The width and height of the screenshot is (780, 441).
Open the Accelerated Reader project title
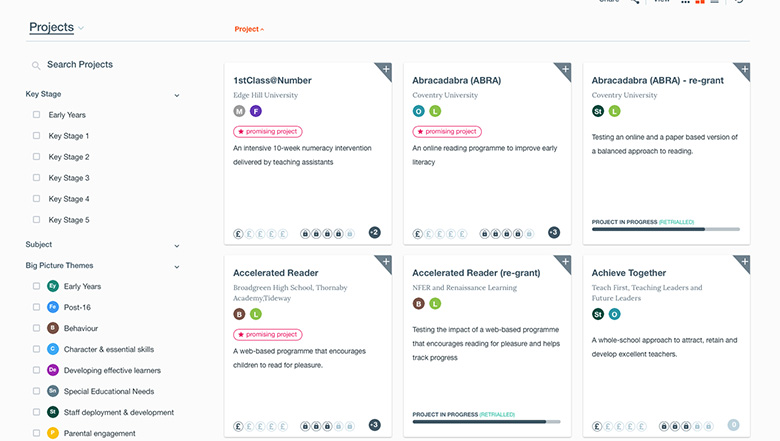(276, 273)
